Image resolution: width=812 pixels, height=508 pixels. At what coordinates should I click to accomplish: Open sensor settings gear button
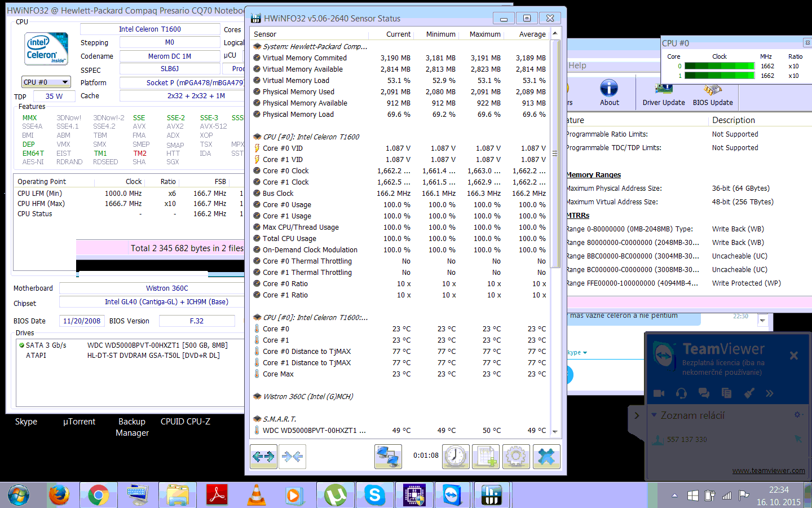(x=516, y=456)
